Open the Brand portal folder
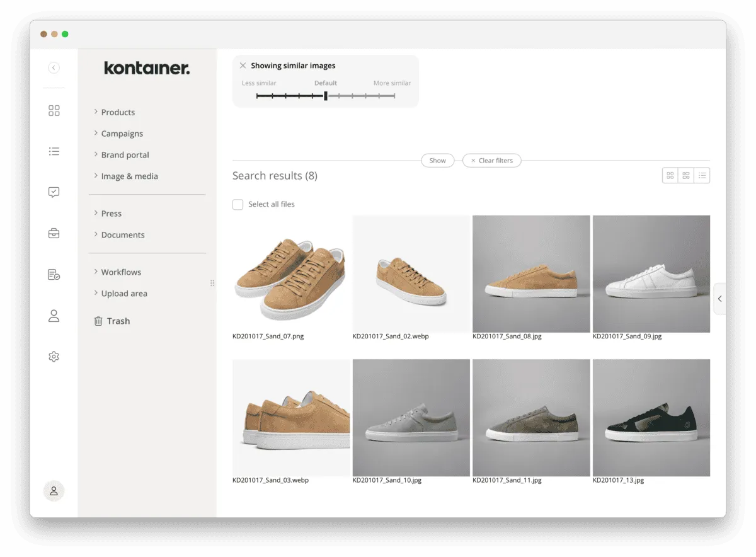Screen dimensions: 756x557 point(125,155)
